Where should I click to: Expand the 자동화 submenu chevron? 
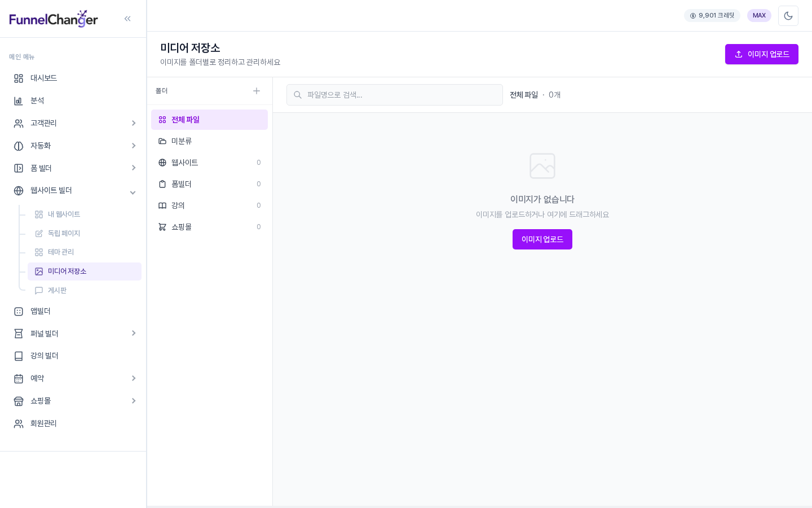coord(134,146)
